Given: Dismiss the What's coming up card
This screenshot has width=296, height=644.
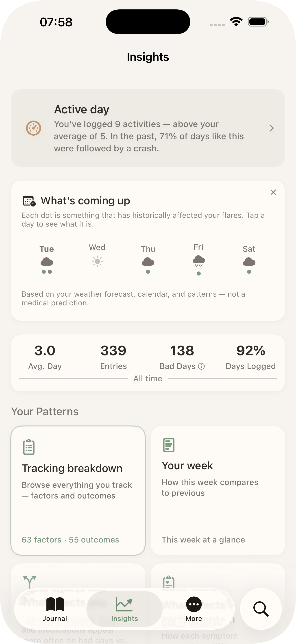Looking at the screenshot, I should pyautogui.click(x=273, y=192).
